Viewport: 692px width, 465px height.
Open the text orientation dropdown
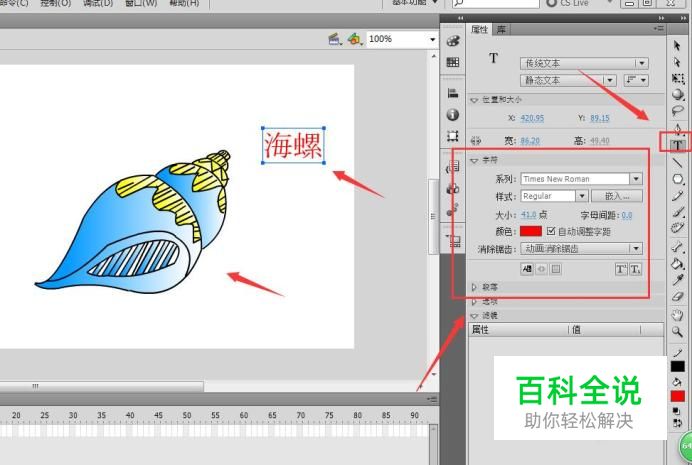[x=636, y=80]
